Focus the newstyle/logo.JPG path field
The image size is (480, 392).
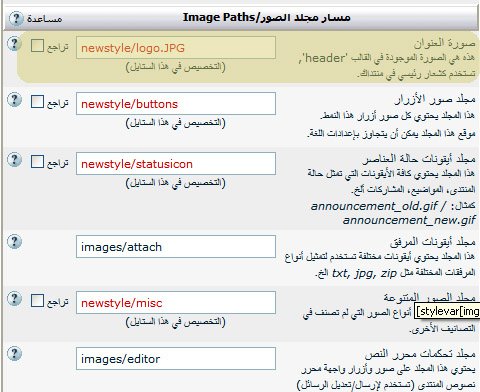pyautogui.click(x=176, y=48)
